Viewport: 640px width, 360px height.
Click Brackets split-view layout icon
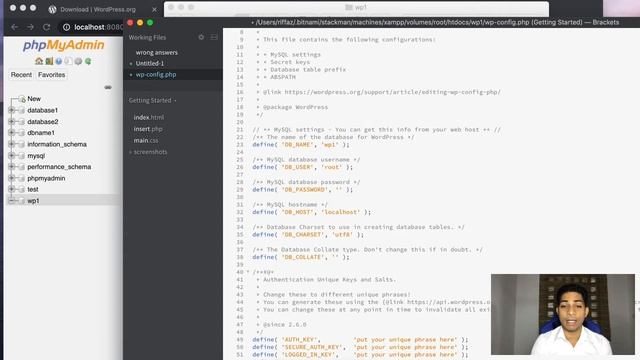coord(214,37)
